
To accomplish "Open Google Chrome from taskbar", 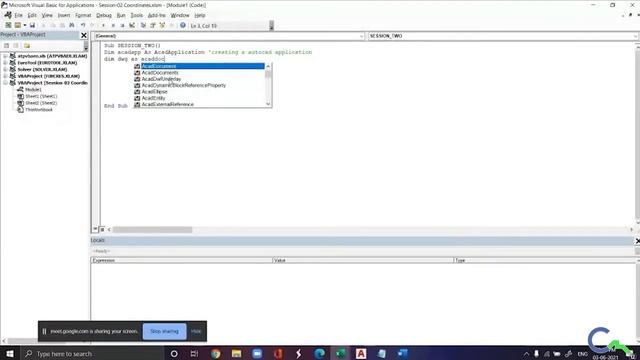I will tap(216, 353).
